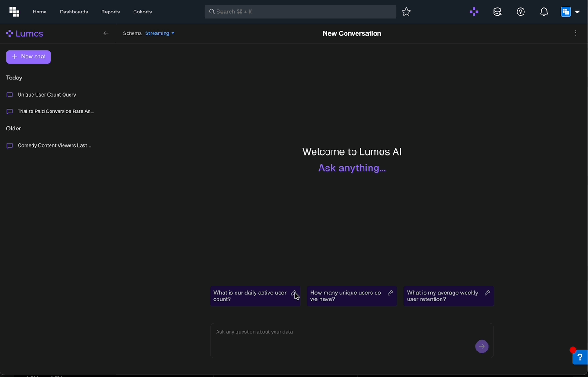Open the help question mark icon in top bar
This screenshot has width=588, height=377.
[x=521, y=12]
